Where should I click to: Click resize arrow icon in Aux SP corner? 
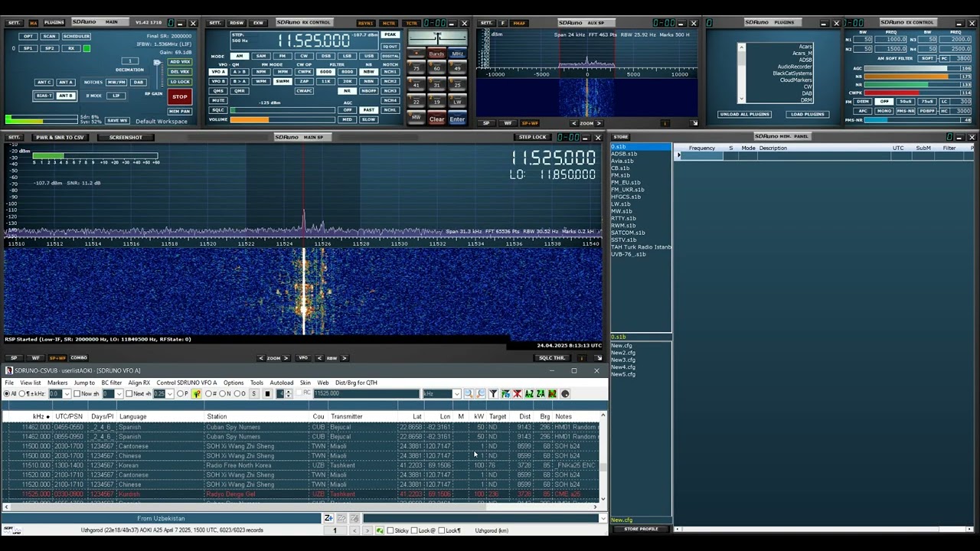[x=694, y=123]
